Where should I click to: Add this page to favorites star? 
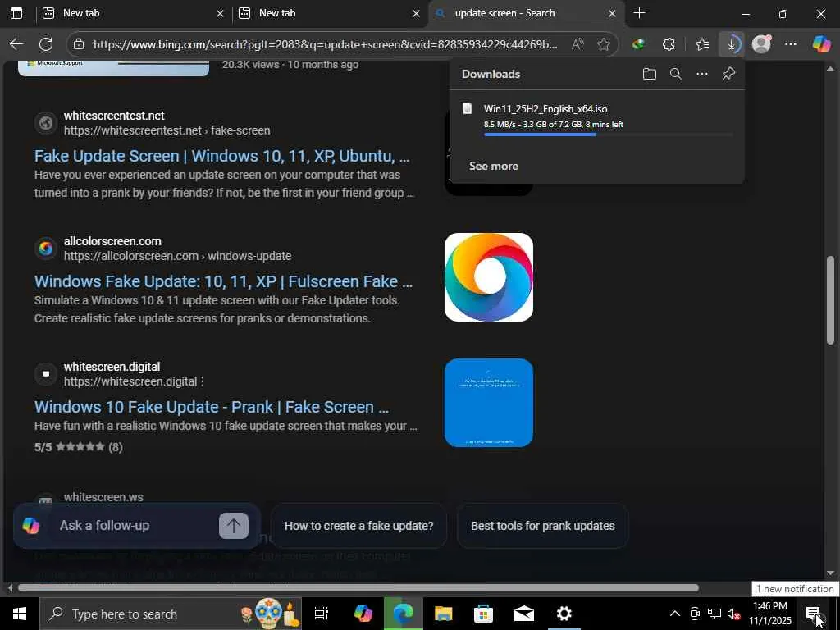[604, 44]
